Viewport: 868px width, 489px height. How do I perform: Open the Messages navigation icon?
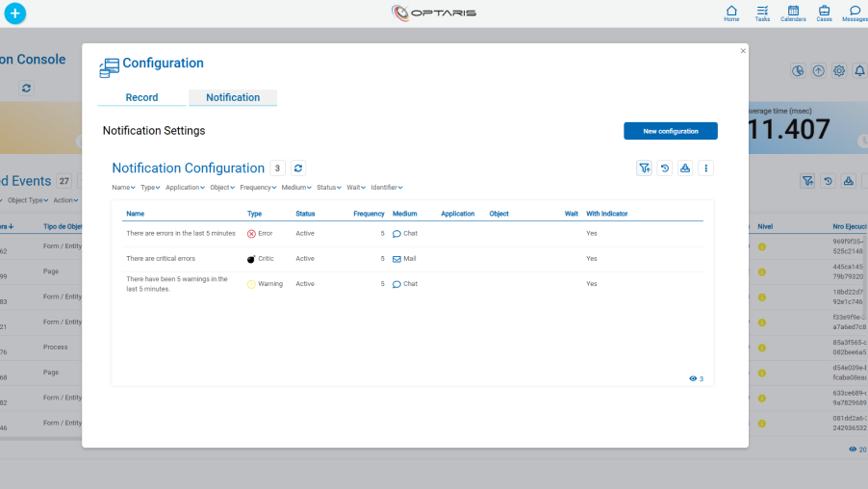click(x=855, y=13)
